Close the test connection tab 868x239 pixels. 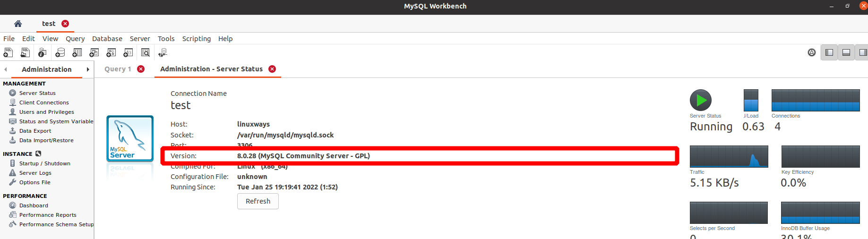pos(65,24)
